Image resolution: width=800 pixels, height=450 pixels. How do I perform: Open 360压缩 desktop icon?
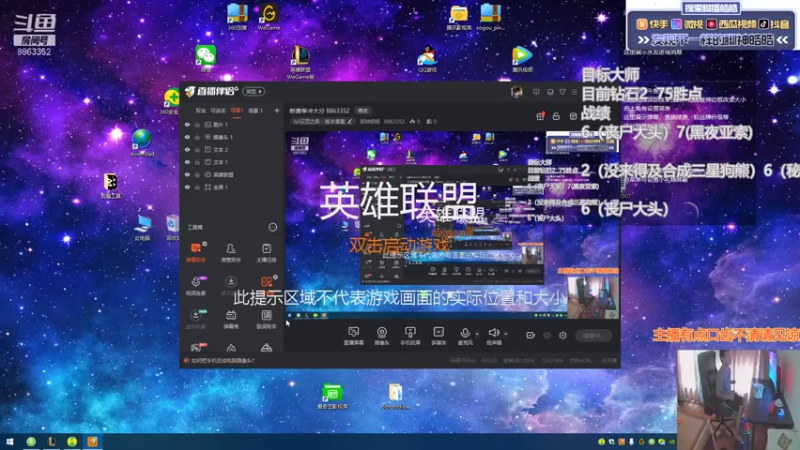pyautogui.click(x=237, y=17)
